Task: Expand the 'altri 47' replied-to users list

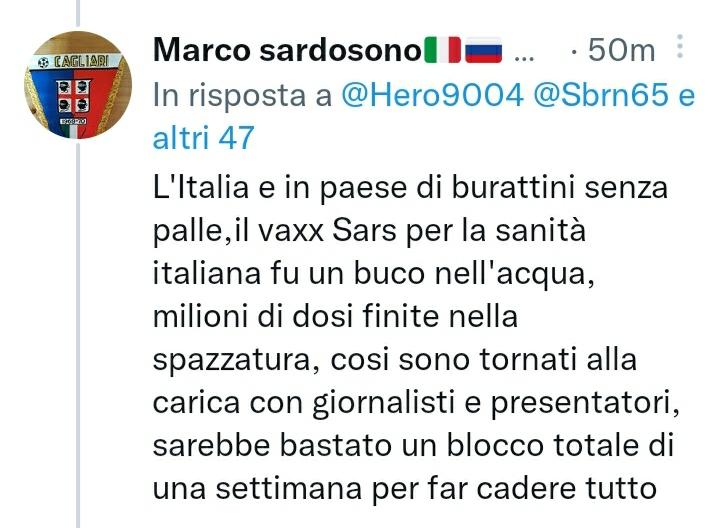Action: 203,138
